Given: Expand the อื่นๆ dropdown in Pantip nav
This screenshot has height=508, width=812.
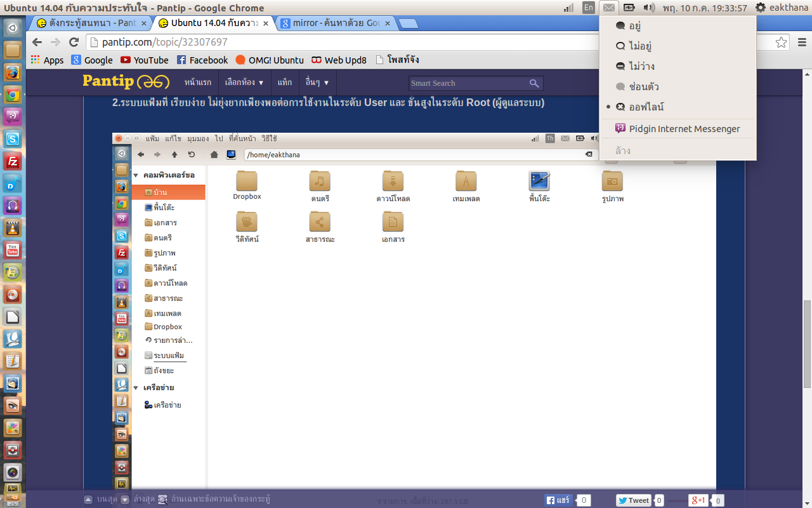Looking at the screenshot, I should pos(317,83).
